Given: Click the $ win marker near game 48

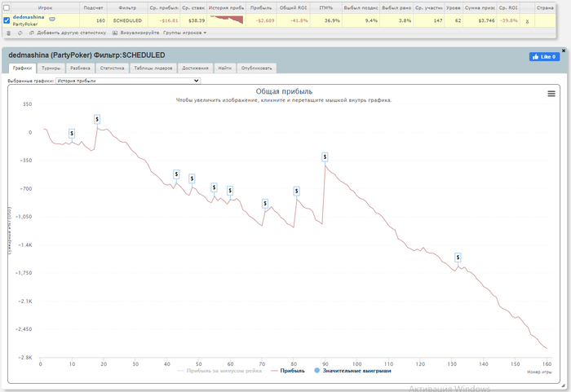Looking at the screenshot, I should coord(192,178).
